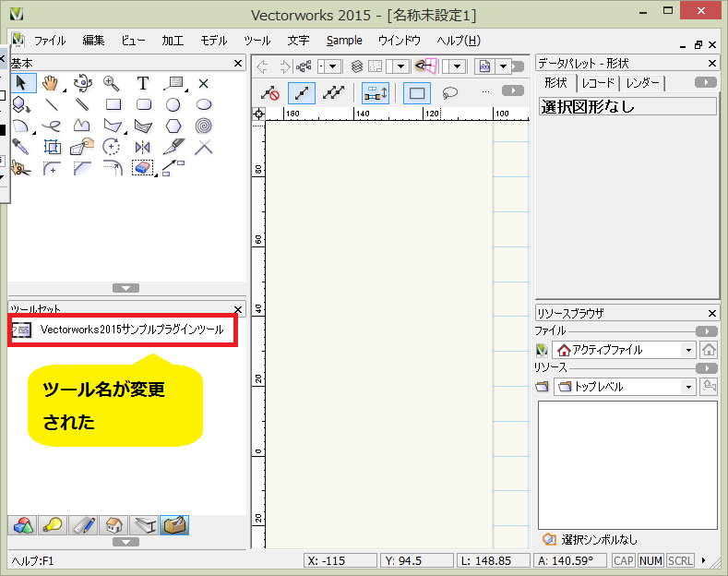Open the ビュー menu
The width and height of the screenshot is (728, 576).
pos(133,41)
